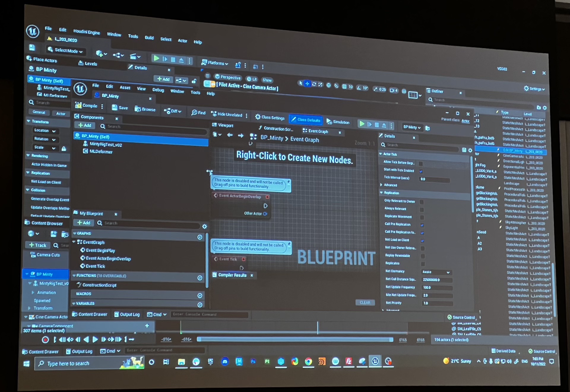Open the Houdini Engine menu
The height and width of the screenshot is (392, 570).
[86, 31]
